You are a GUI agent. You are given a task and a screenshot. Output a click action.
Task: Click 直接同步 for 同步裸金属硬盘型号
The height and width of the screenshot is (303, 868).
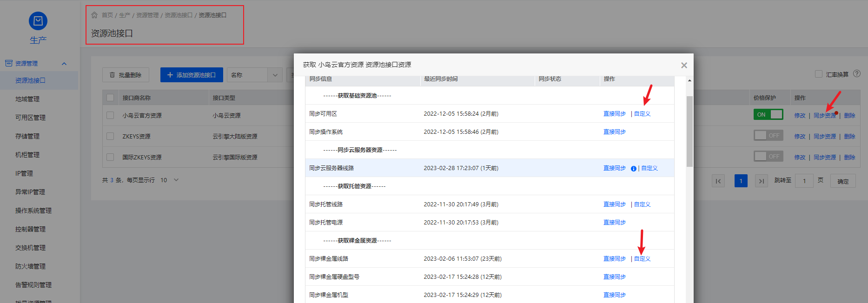point(614,277)
